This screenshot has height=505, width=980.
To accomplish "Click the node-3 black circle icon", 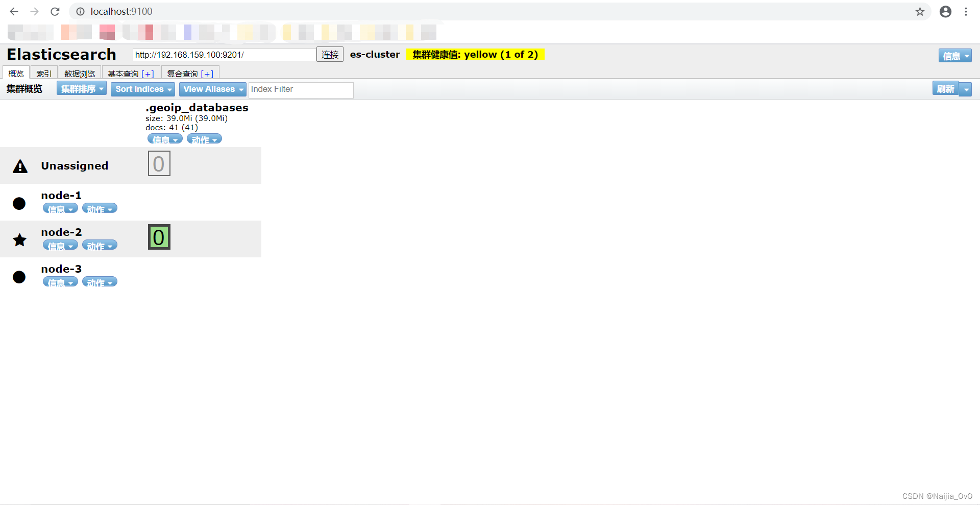I will (x=19, y=277).
